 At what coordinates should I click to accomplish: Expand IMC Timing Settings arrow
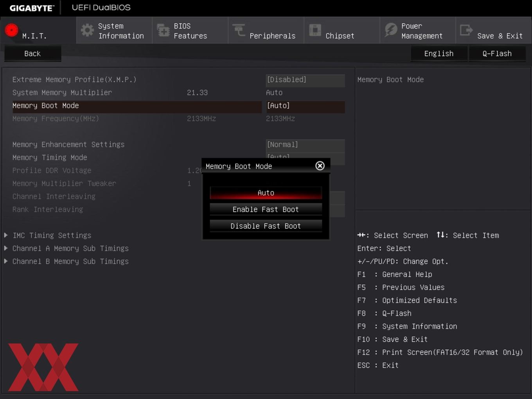[x=6, y=235]
